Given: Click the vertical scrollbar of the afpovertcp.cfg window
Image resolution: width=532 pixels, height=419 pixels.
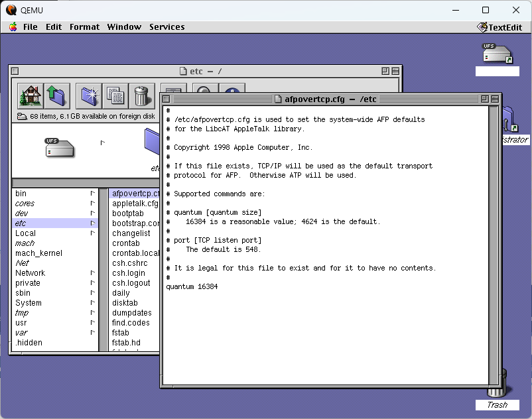Looking at the screenshot, I should tap(494, 245).
